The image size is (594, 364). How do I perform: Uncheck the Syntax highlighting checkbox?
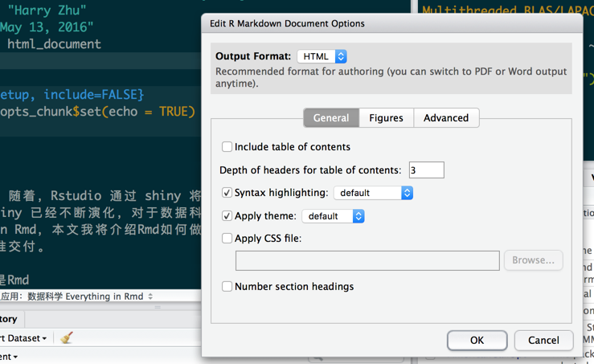227,193
